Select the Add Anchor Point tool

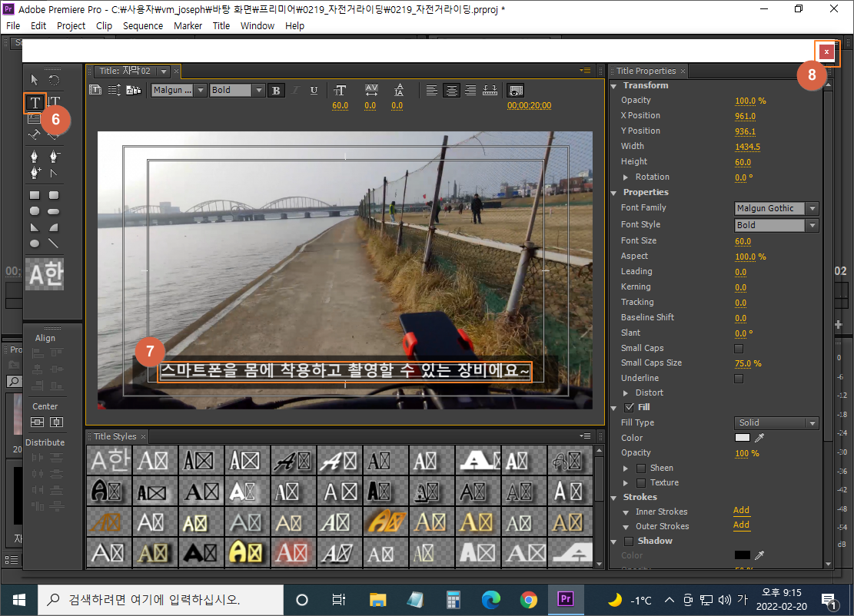click(35, 173)
